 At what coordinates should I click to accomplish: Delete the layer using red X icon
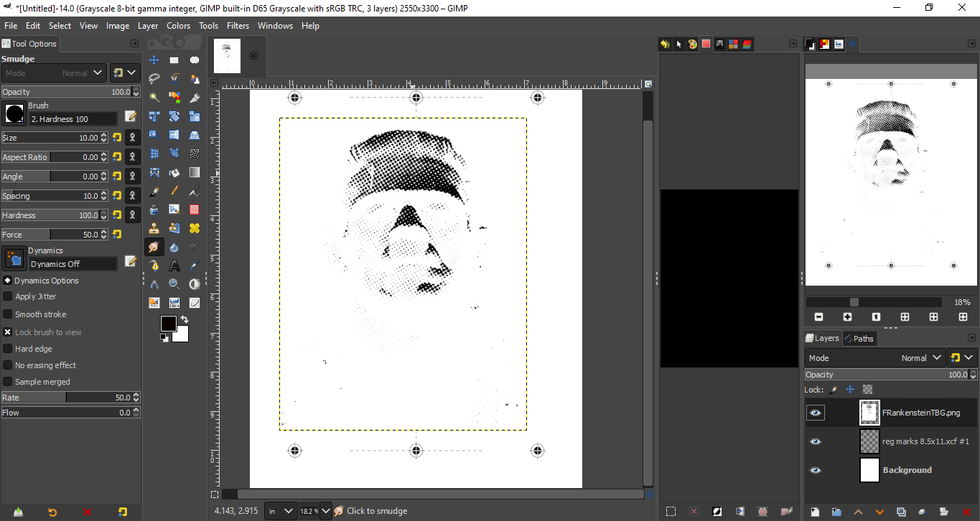(x=966, y=512)
